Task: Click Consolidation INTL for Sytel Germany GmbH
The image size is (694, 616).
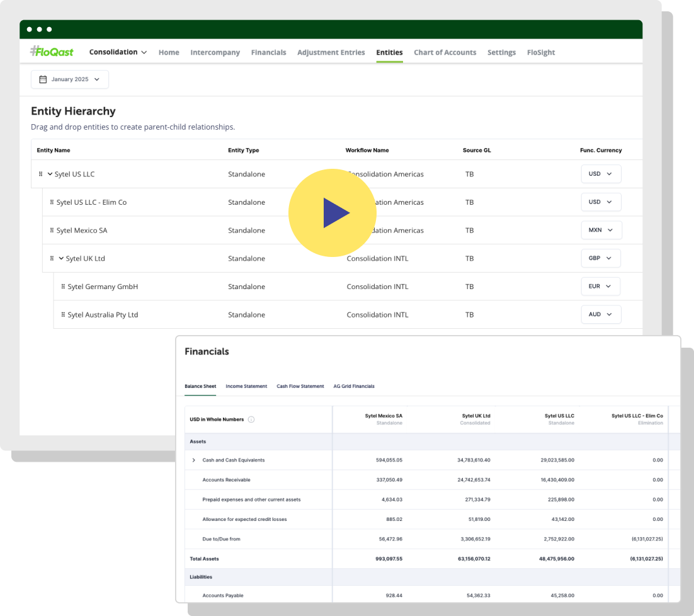Action: pos(377,287)
